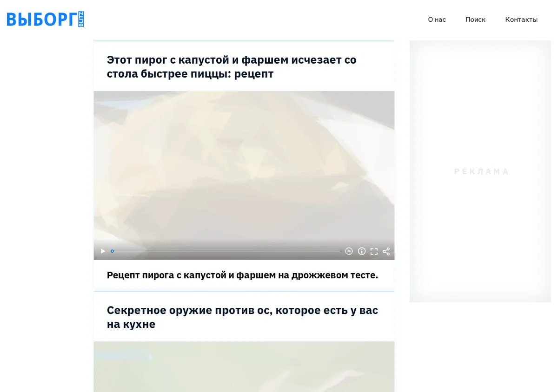Image resolution: width=558 pixels, height=392 pixels.
Task: Seek to the middle of video timeline
Action: 226,251
